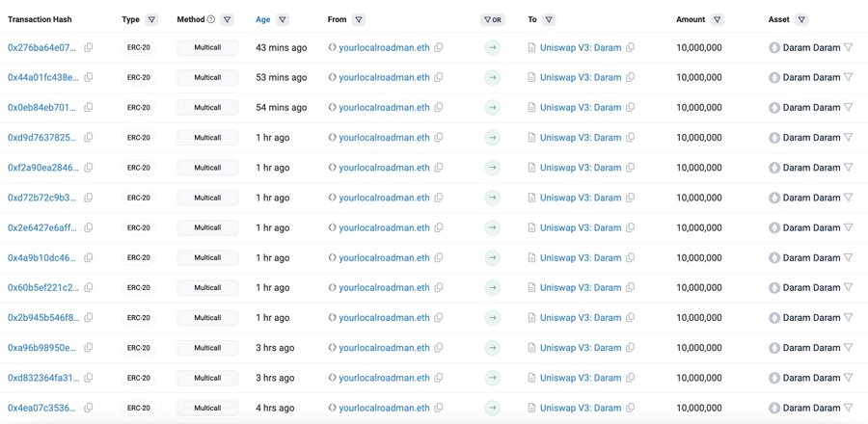Open the Method column filter
The image size is (868, 424).
click(x=227, y=19)
